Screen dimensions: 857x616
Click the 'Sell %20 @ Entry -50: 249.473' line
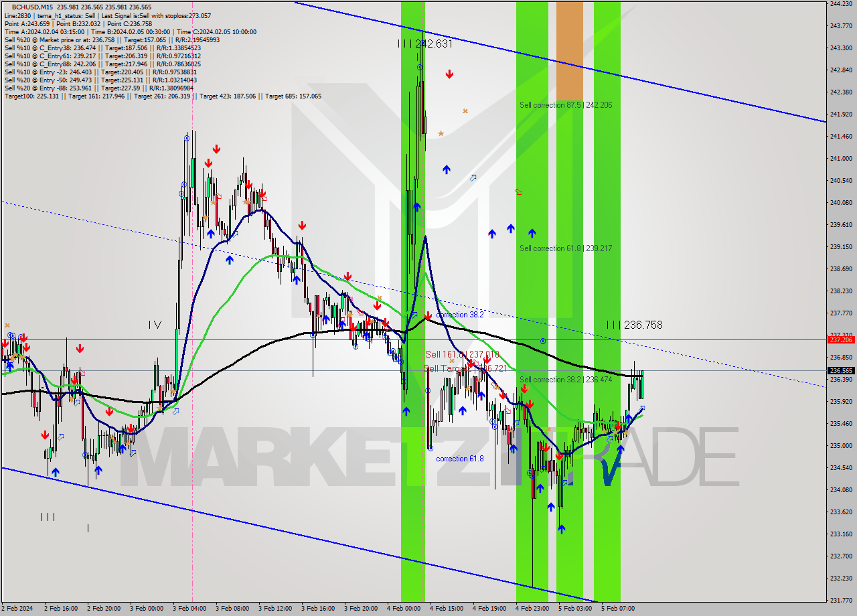(x=102, y=80)
